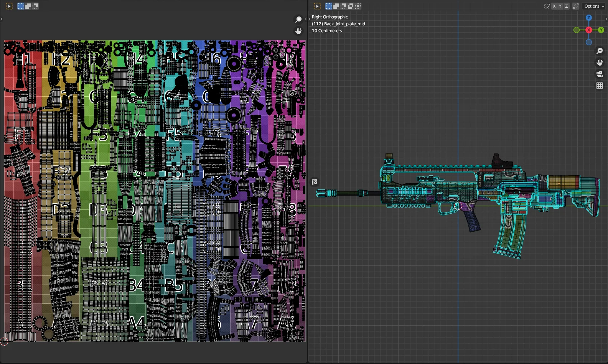Open the Options dropdown in the 3D viewport

(594, 6)
